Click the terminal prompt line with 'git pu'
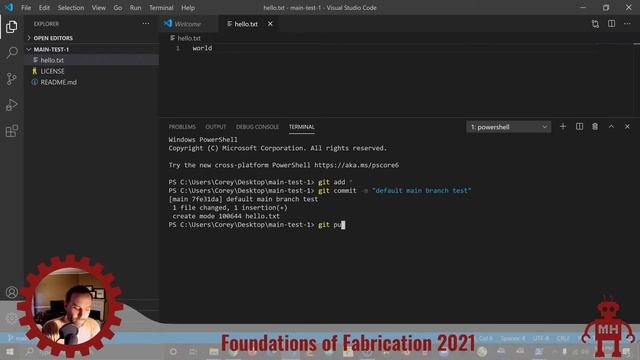640x360 pixels. click(x=257, y=225)
